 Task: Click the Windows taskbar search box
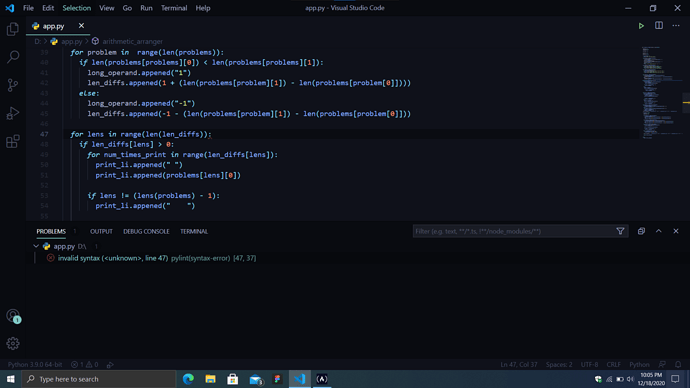[x=99, y=379]
